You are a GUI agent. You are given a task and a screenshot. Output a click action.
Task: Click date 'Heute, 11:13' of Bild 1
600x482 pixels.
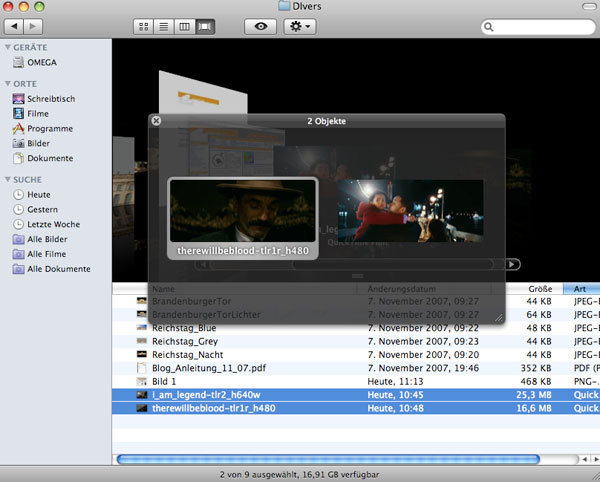click(x=395, y=381)
